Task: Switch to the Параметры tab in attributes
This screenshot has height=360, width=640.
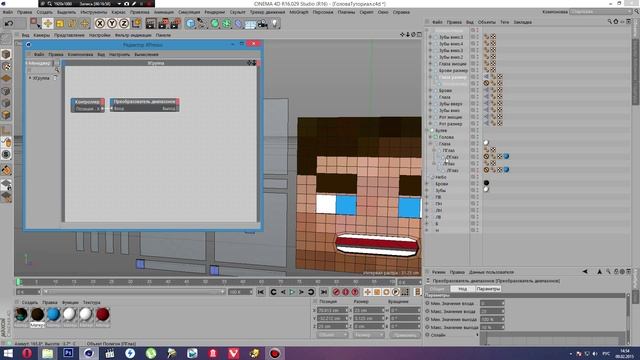Action: coord(488,289)
